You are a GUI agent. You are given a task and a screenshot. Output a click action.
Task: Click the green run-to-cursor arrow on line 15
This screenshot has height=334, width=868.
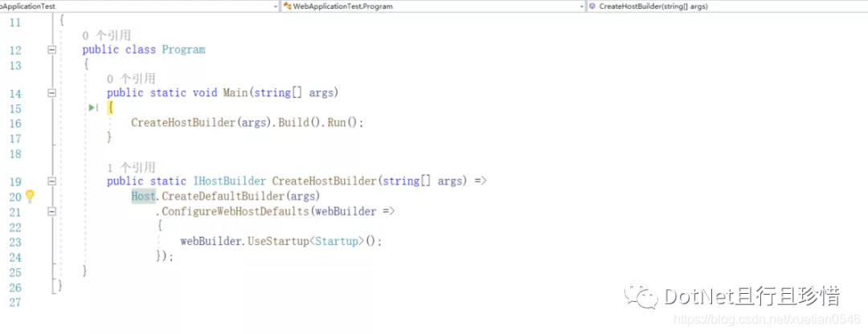93,108
